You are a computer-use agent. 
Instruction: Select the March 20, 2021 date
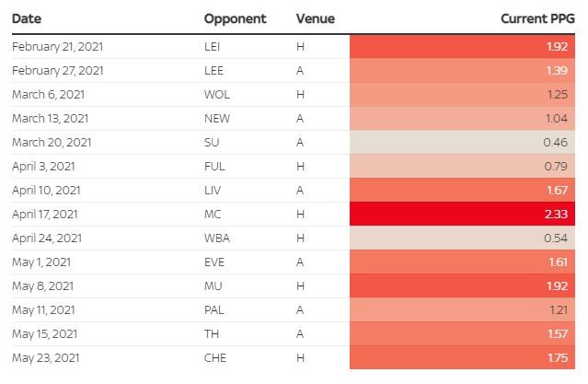pos(52,142)
